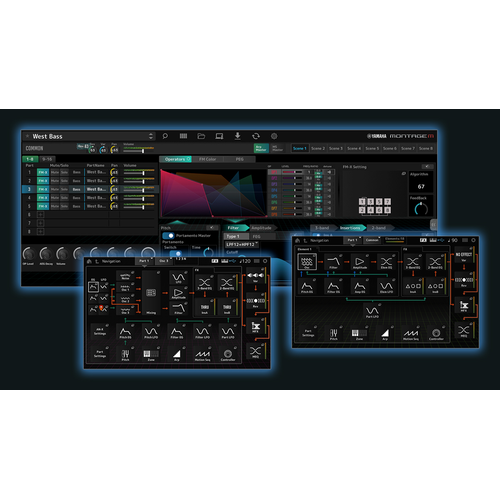This screenshot has height=500, width=500.
Task: Mute part 5 in the part list
Action: (x=55, y=206)
